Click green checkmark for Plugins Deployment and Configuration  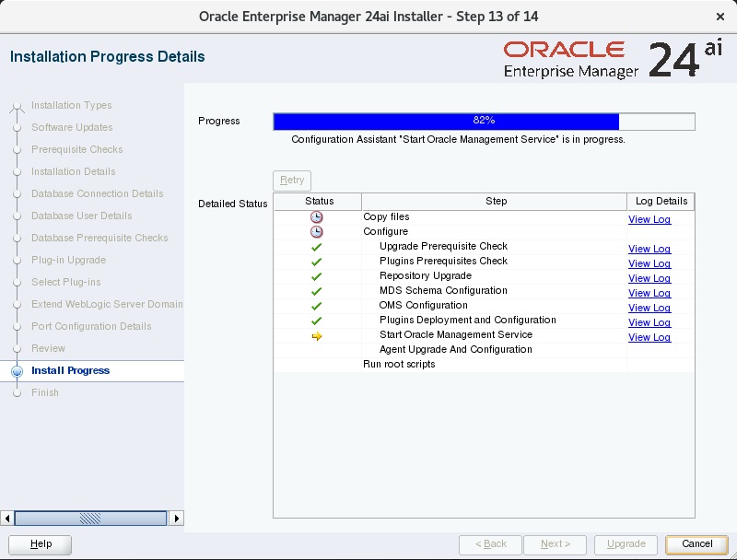click(316, 321)
